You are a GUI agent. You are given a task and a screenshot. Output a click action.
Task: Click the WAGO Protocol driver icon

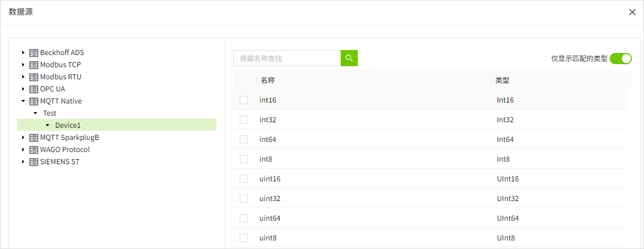click(34, 150)
